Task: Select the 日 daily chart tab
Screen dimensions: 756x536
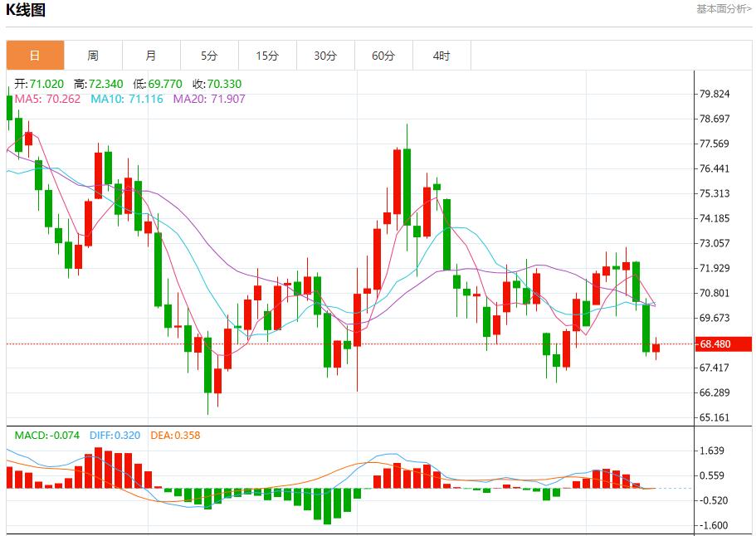Action: [35, 56]
